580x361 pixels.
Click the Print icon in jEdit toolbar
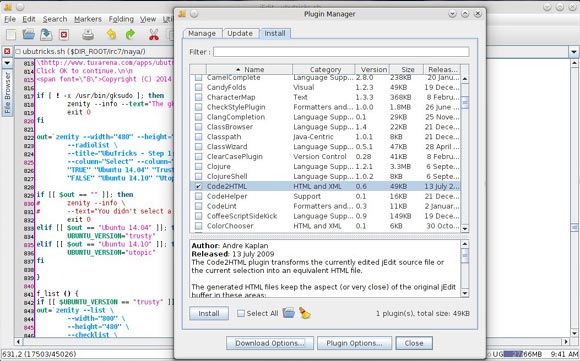[x=88, y=35]
